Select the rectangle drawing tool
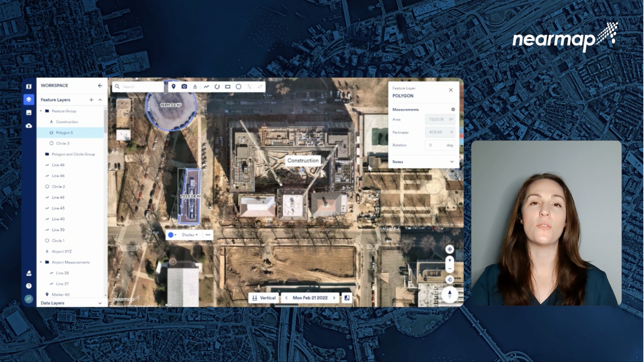Viewport: 644px width, 362px height. pyautogui.click(x=228, y=86)
